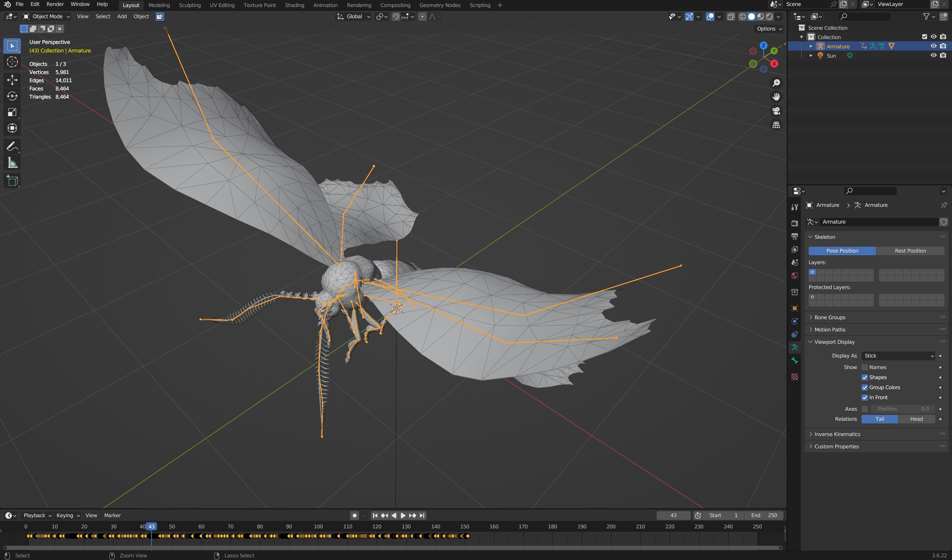Viewport: 952px width, 560px height.
Task: Select the Move tool in toolbar
Action: point(12,79)
